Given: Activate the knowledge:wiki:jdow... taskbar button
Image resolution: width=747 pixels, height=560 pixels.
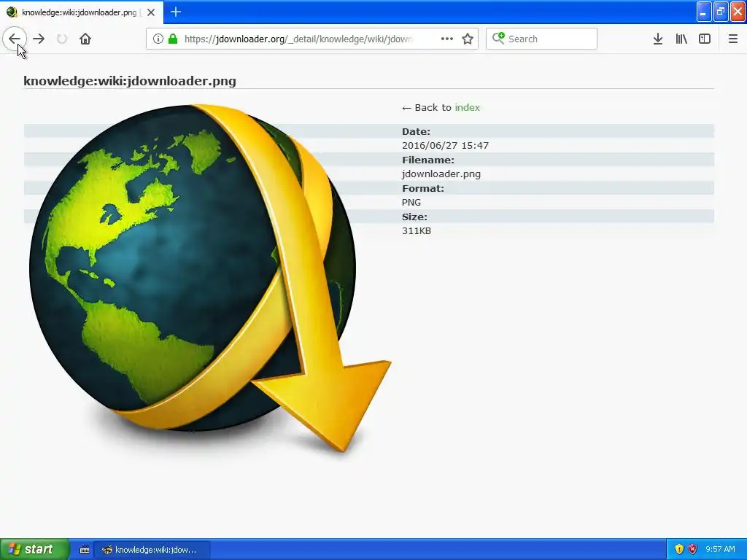Looking at the screenshot, I should (151, 550).
